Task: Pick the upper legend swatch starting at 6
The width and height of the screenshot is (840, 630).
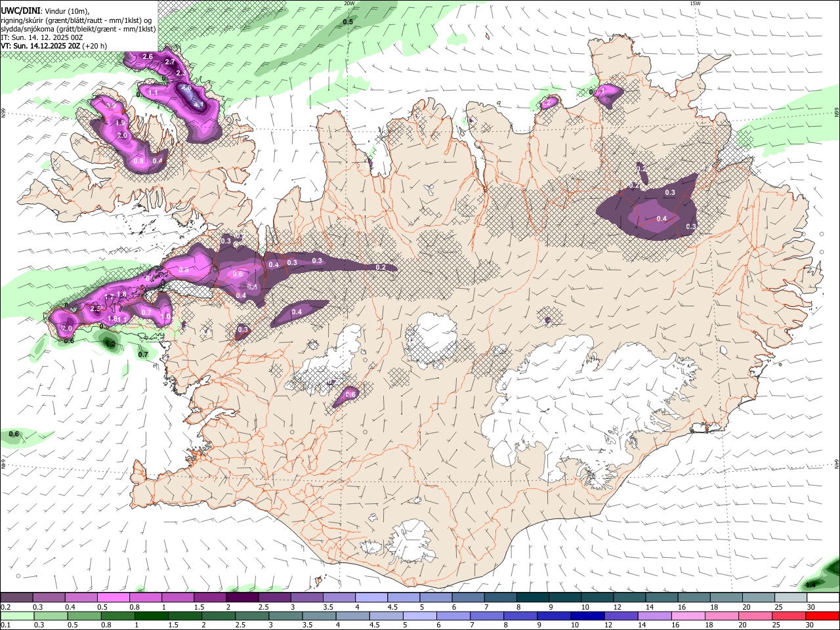Action: (x=469, y=598)
